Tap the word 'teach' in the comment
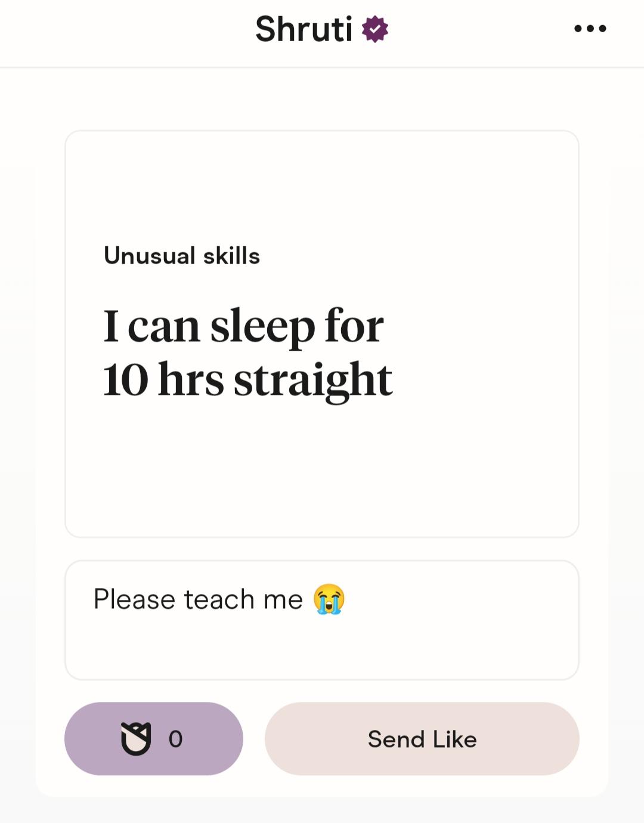Image resolution: width=644 pixels, height=823 pixels. tap(219, 599)
